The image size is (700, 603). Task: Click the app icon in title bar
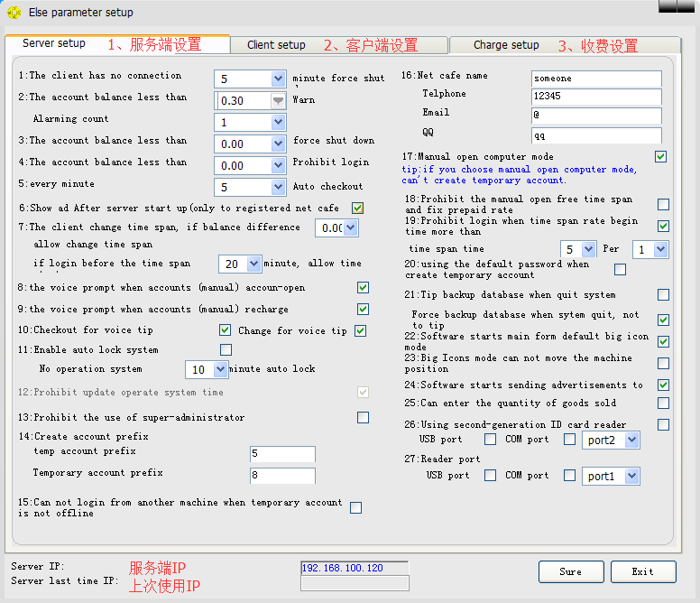tap(14, 13)
